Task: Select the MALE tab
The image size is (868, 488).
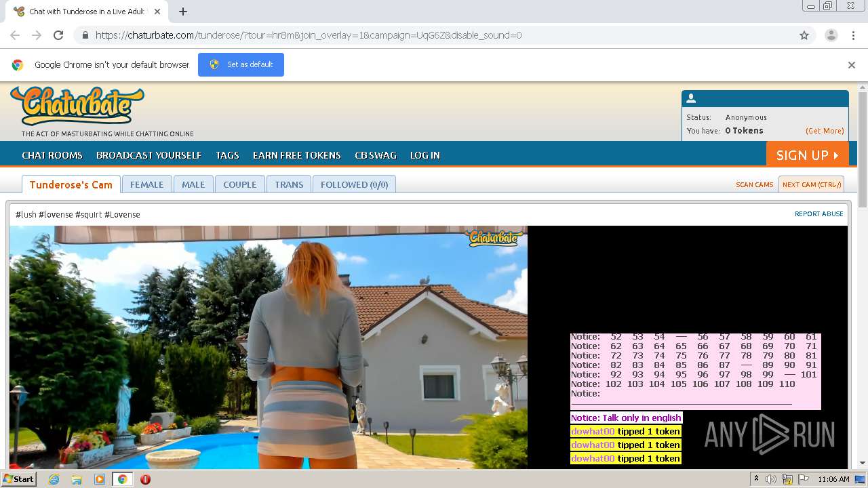Action: pos(193,184)
